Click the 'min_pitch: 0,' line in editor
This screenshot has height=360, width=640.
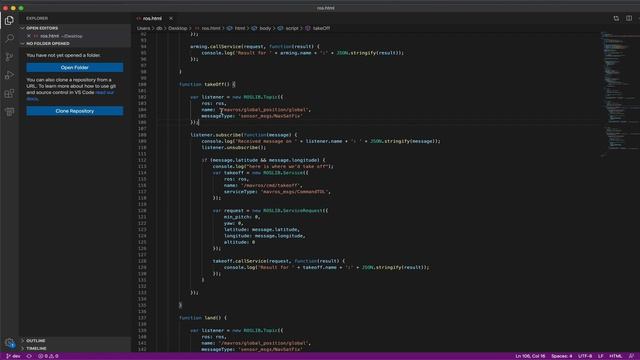[242, 217]
